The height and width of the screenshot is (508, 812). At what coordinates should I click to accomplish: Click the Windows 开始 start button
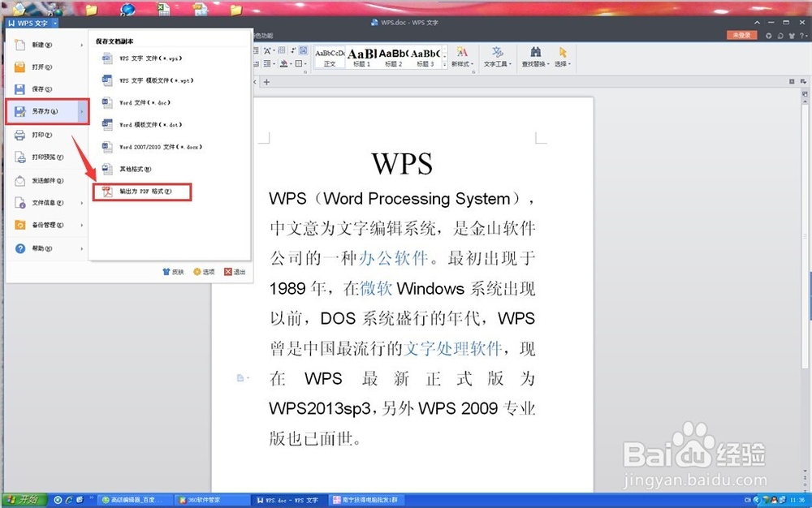point(24,500)
